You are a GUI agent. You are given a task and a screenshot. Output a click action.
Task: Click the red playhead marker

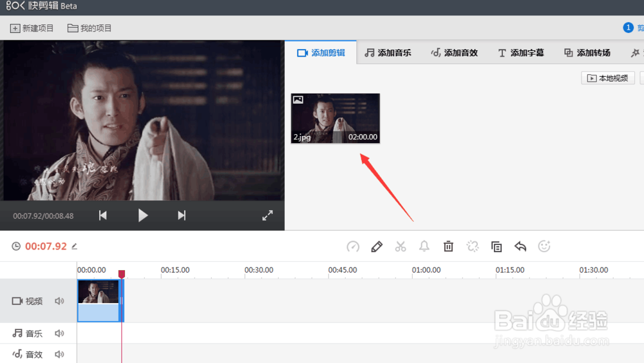click(122, 274)
